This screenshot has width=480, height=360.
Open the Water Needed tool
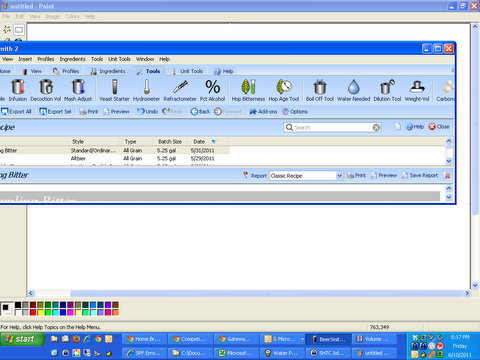click(x=354, y=90)
